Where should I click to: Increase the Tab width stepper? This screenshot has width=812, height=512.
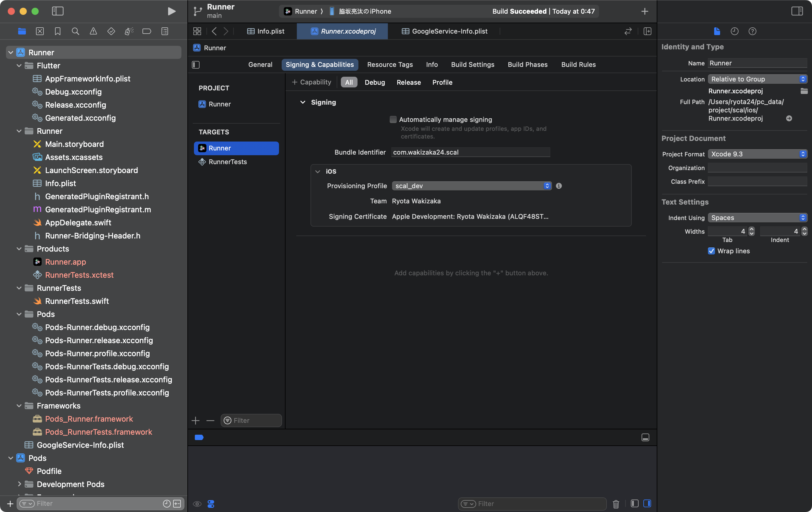pos(752,229)
